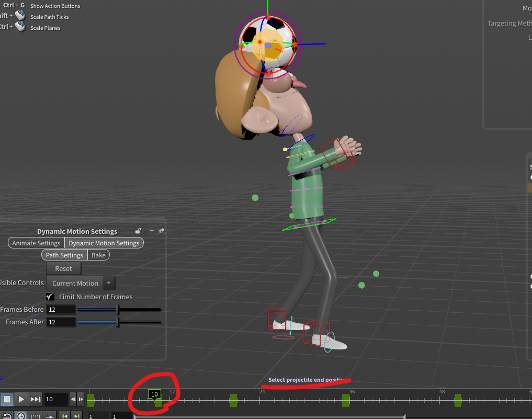Click the current frame number field
The image size is (532, 419).
coord(56,399)
